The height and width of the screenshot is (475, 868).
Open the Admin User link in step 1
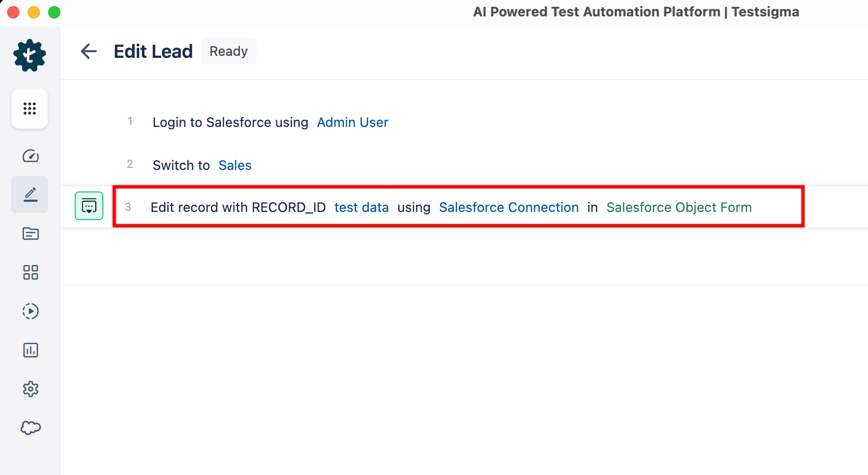click(x=353, y=122)
